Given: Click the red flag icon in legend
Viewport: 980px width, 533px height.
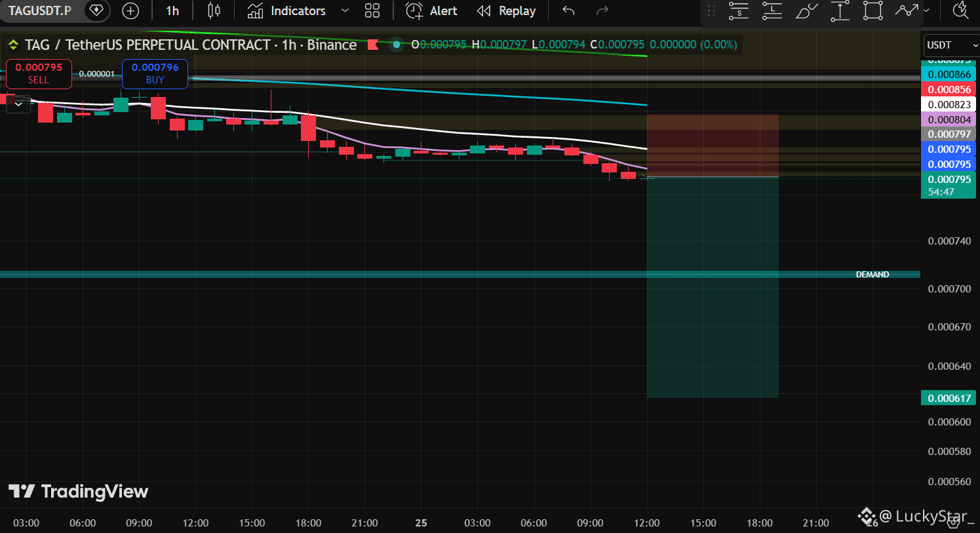Looking at the screenshot, I should pos(373,45).
